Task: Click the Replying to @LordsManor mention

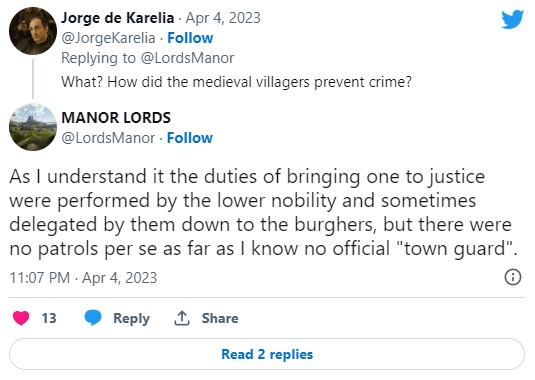Action: [x=187, y=58]
